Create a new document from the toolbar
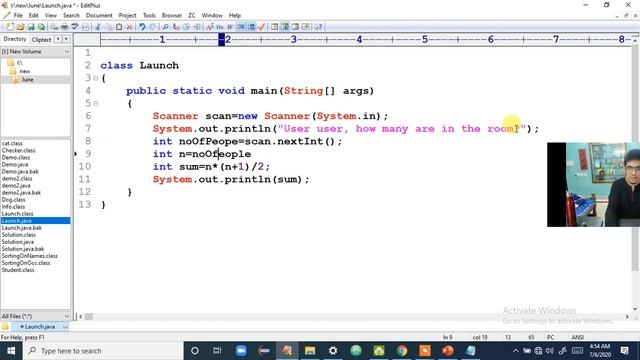Viewport: 640px width, 360px height. 10,27
